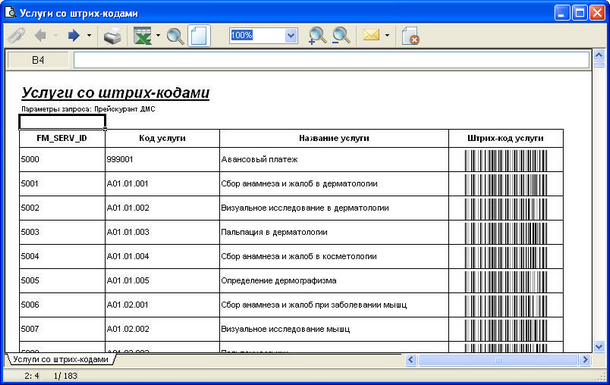
Task: Click the report title Услуги со штрих-кодами
Action: click(x=116, y=93)
